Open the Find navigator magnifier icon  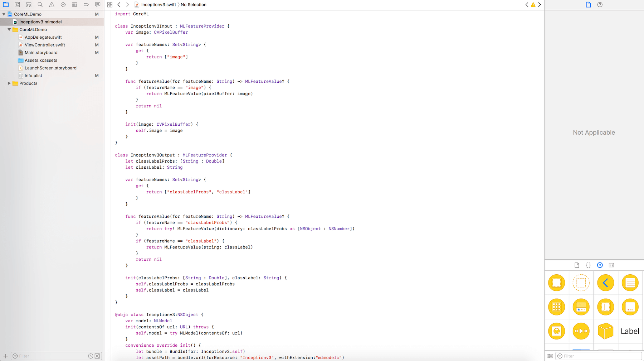tap(40, 5)
